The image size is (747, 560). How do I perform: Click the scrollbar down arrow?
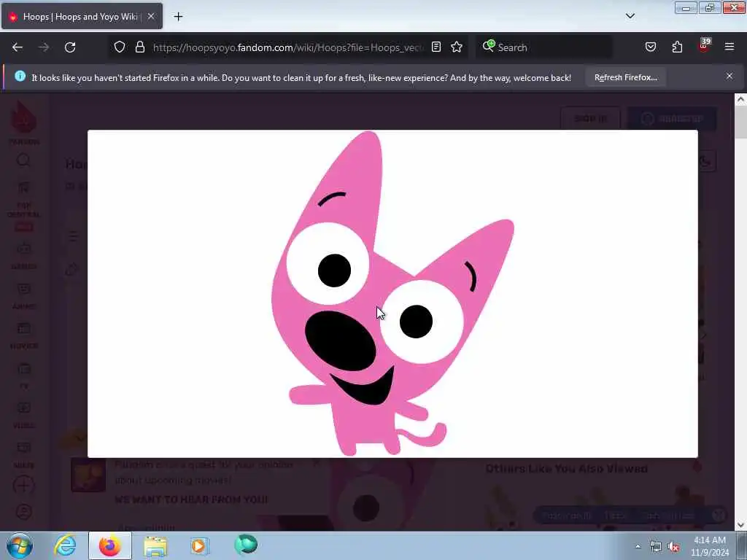click(x=740, y=525)
